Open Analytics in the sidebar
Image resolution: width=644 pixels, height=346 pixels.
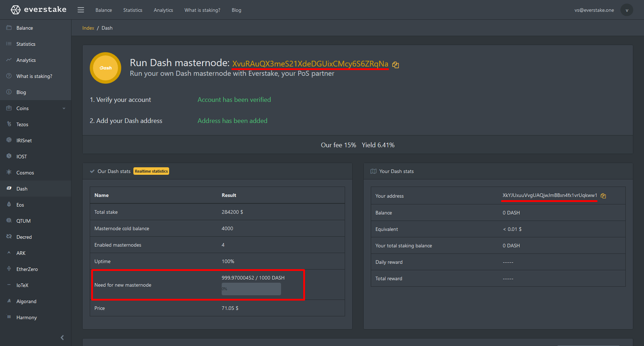coord(35,60)
